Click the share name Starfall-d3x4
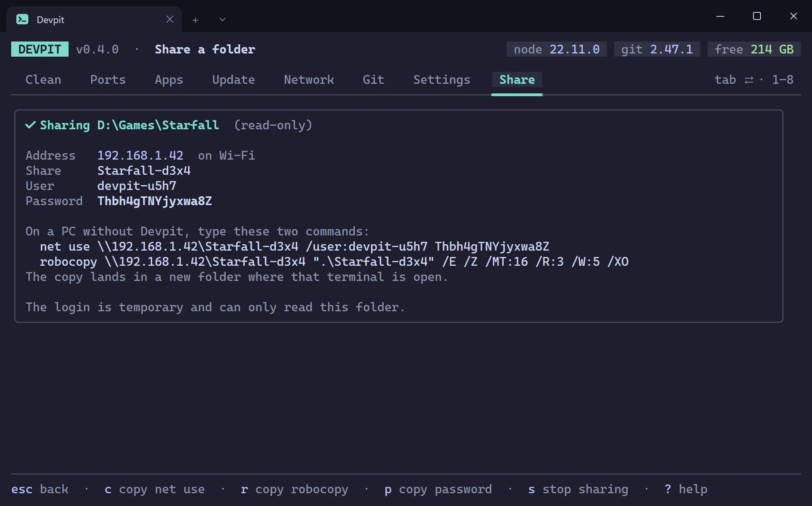 [144, 170]
